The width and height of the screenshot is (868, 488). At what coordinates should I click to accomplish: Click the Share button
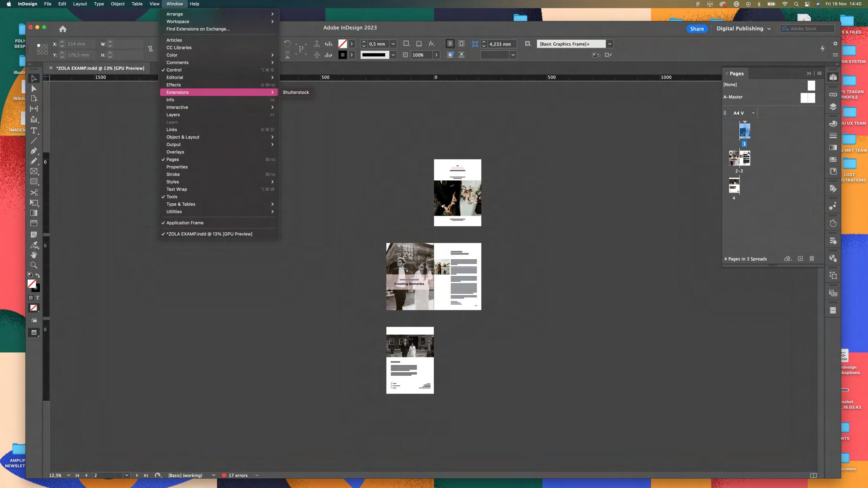click(697, 29)
